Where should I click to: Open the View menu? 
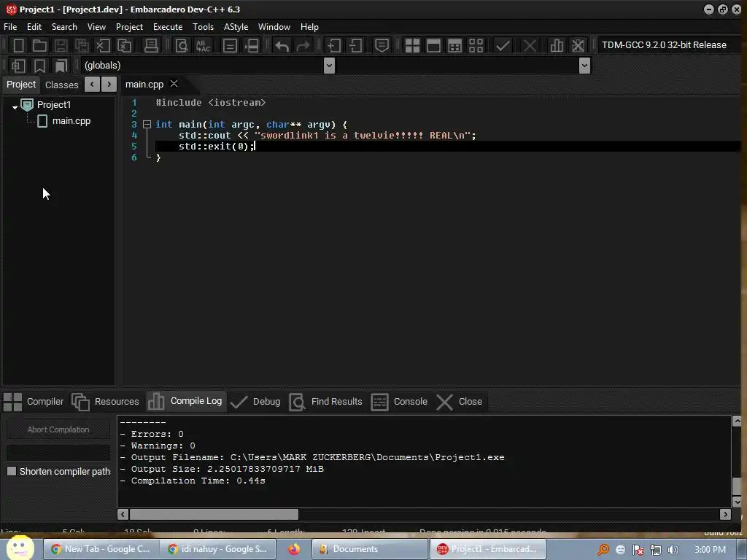click(x=96, y=27)
